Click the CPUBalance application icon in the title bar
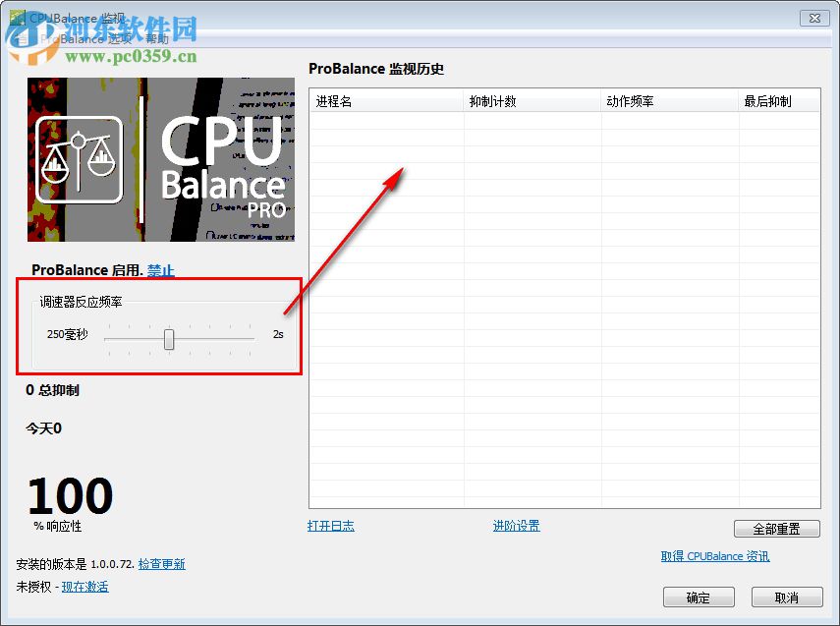Image resolution: width=840 pixels, height=626 pixels. tap(16, 15)
